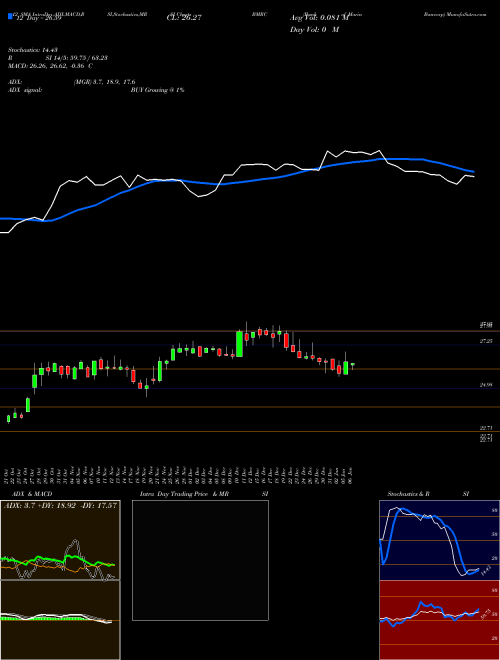Screen dimensions: 500x660
Task: Click the 'Intra Day Trading Price & MR' panel title
Action: coord(184,494)
